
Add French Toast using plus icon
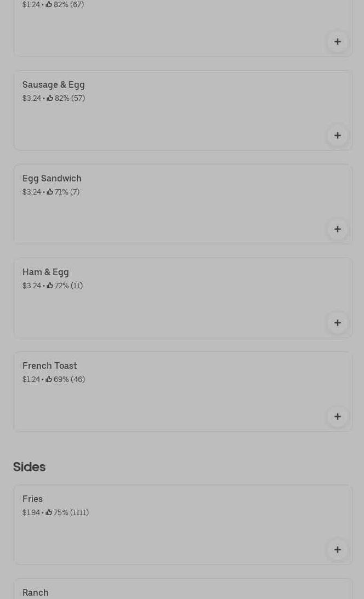pyautogui.click(x=338, y=417)
